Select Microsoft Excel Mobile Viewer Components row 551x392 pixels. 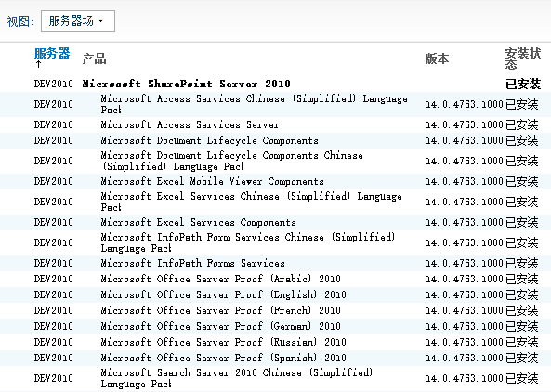275,181
